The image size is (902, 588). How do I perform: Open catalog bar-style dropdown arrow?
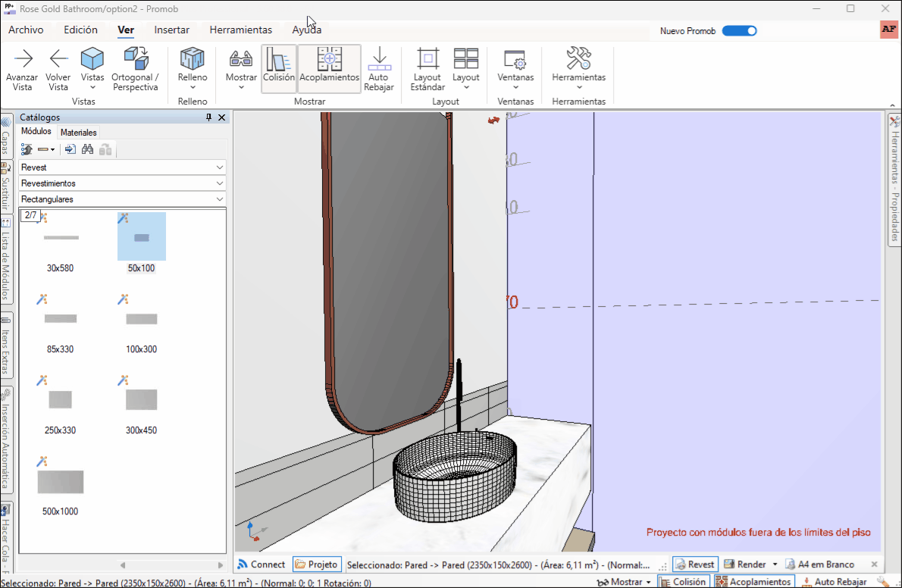(52, 149)
